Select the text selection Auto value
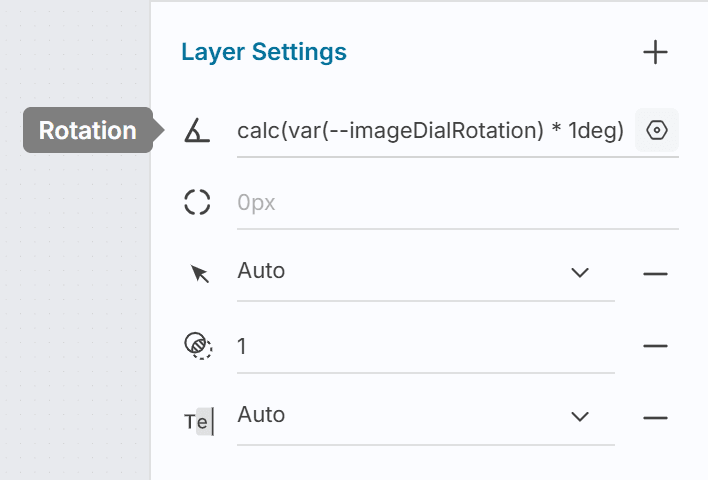 pyautogui.click(x=261, y=415)
